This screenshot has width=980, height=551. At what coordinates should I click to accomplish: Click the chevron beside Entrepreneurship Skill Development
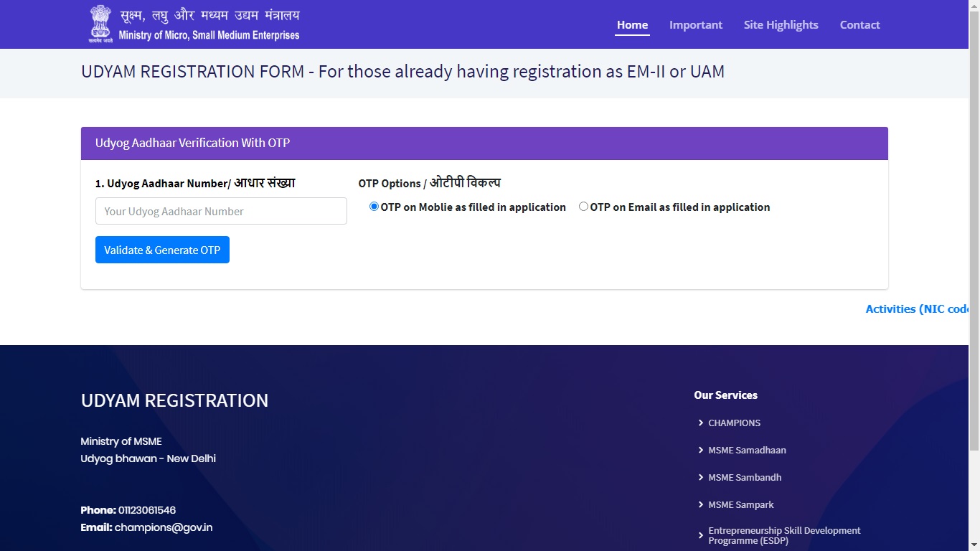point(701,535)
